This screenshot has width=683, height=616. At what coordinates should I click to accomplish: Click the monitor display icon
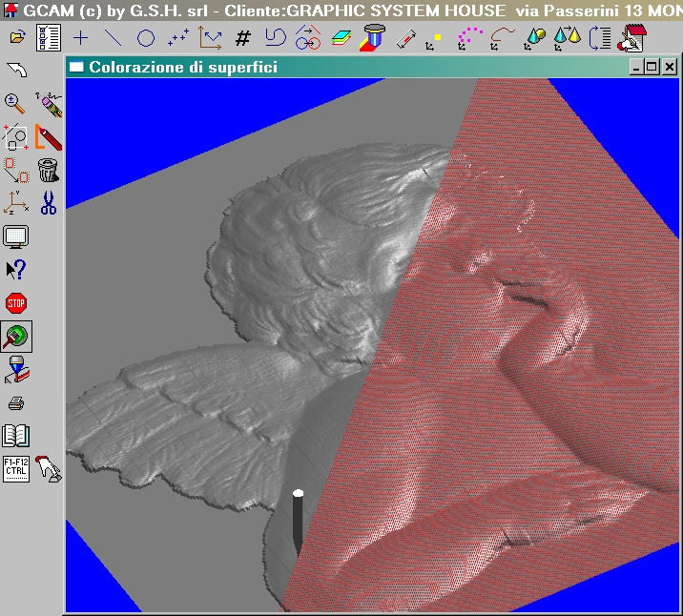16,236
